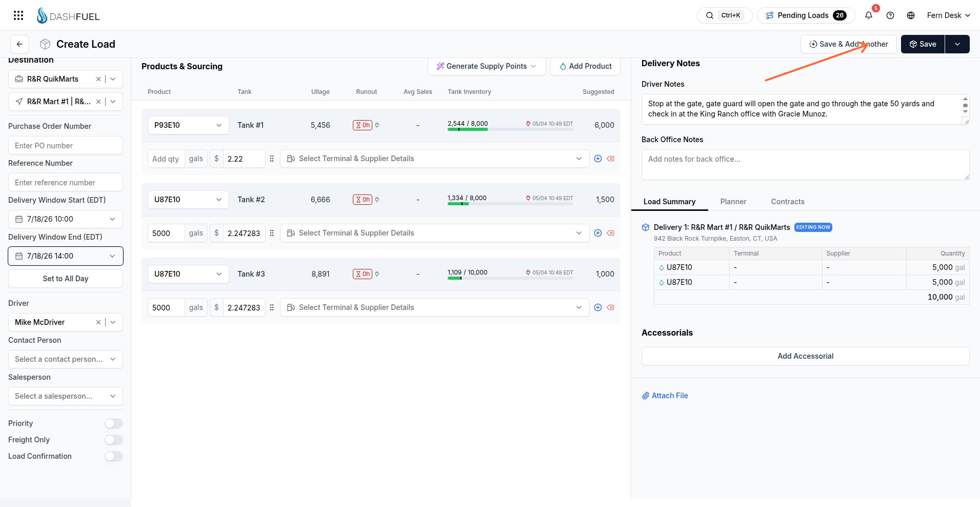The image size is (980, 507).
Task: Click Add Accessorial button
Action: tap(805, 356)
